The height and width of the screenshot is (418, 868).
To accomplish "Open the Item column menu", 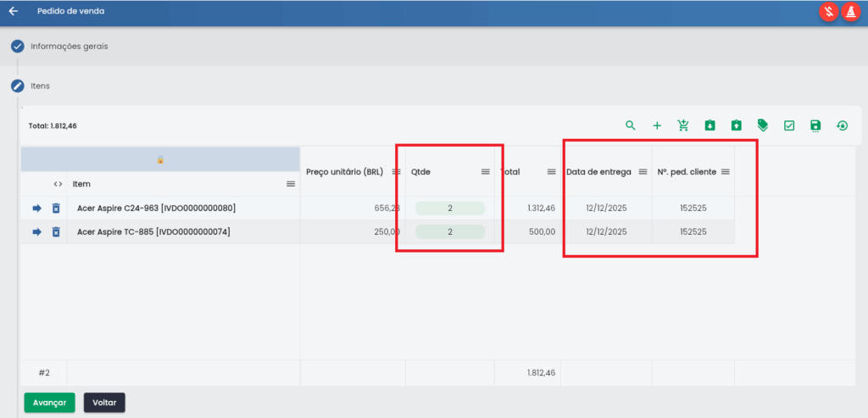I will click(291, 184).
